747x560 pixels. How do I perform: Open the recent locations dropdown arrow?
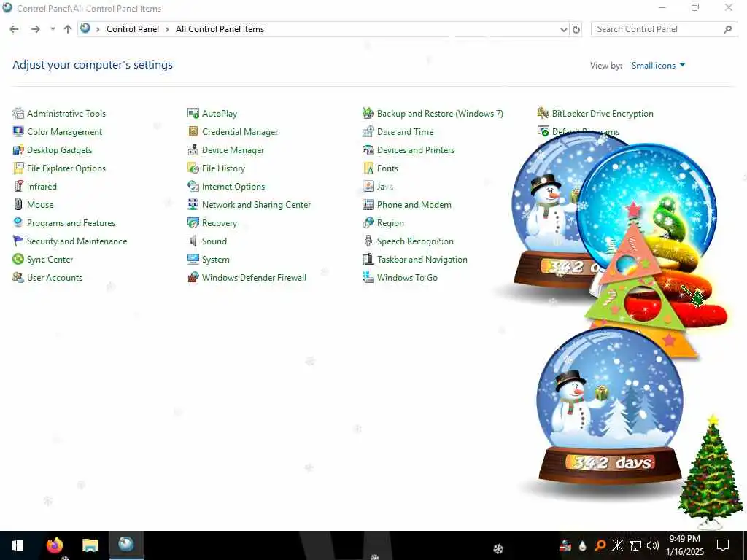[x=53, y=29]
